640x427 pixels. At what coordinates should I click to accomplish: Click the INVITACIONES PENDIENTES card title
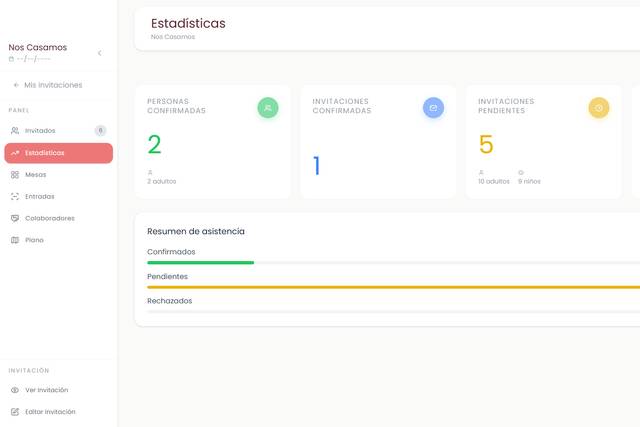[x=506, y=106]
